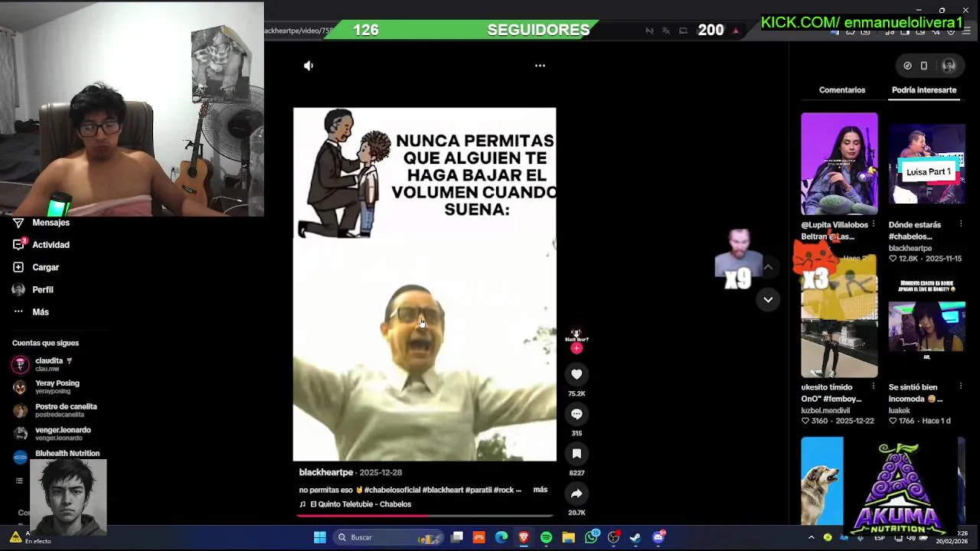980x551 pixels.
Task: Open Task View on the taskbar
Action: click(x=457, y=537)
